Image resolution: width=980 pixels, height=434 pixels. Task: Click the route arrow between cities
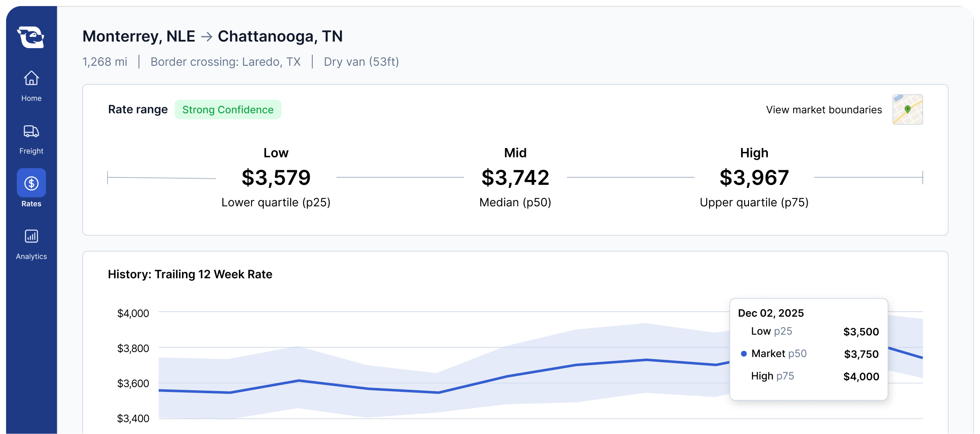pos(206,37)
